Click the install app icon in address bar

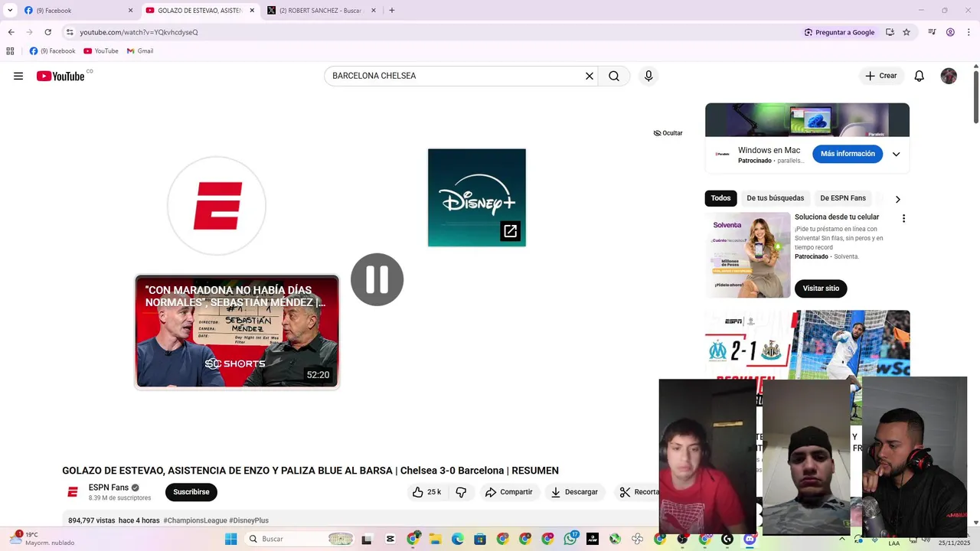click(x=890, y=32)
